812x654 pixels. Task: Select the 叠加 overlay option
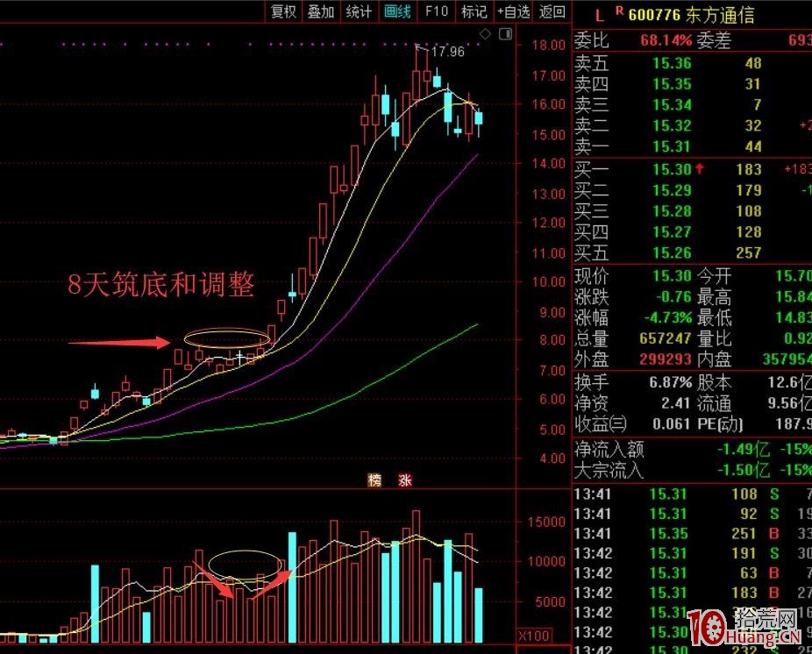pos(321,11)
